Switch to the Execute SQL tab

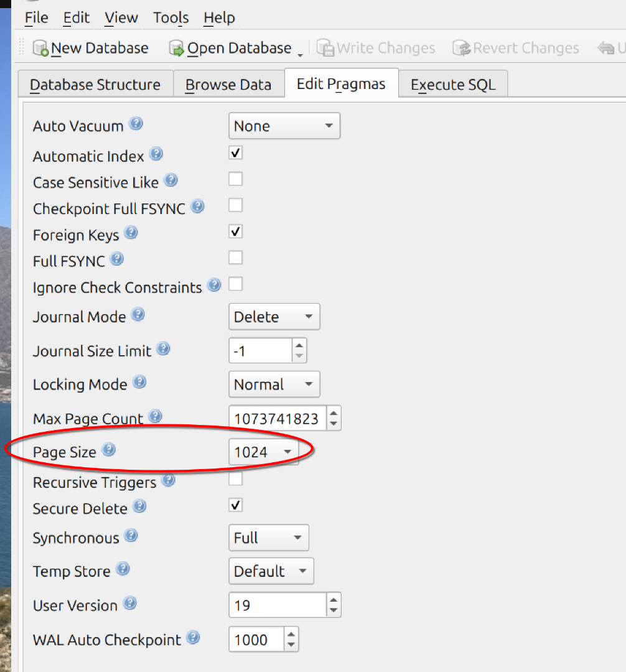tap(452, 85)
